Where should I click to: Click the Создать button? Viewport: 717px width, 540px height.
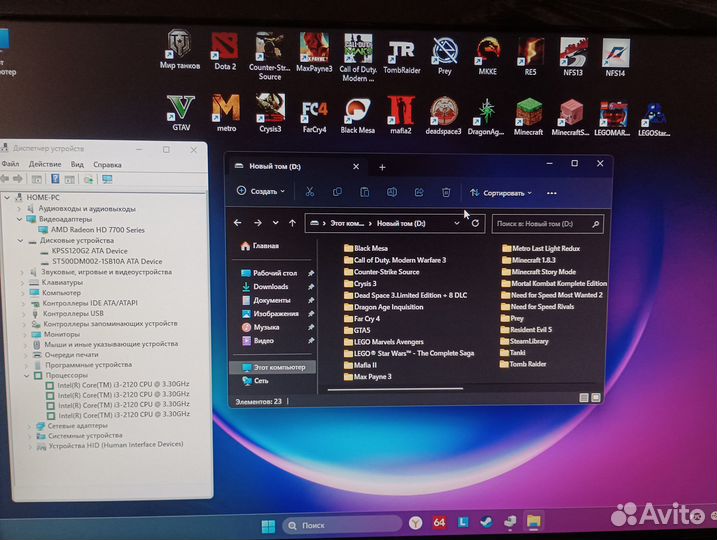pyautogui.click(x=261, y=191)
